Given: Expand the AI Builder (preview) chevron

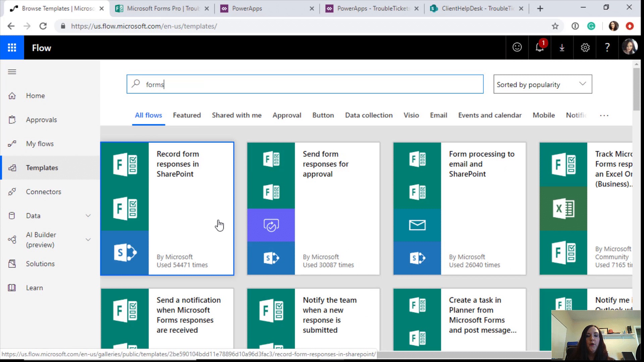Looking at the screenshot, I should (x=88, y=240).
